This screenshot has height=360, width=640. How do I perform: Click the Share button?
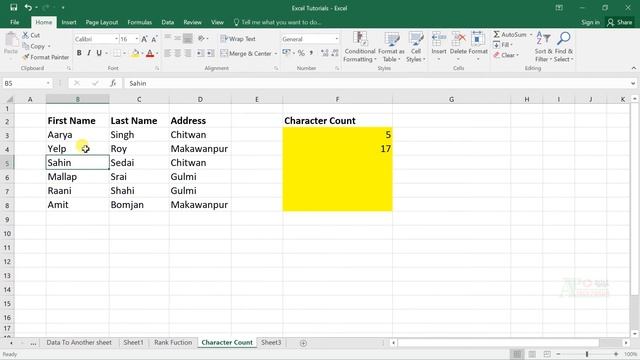coord(619,22)
